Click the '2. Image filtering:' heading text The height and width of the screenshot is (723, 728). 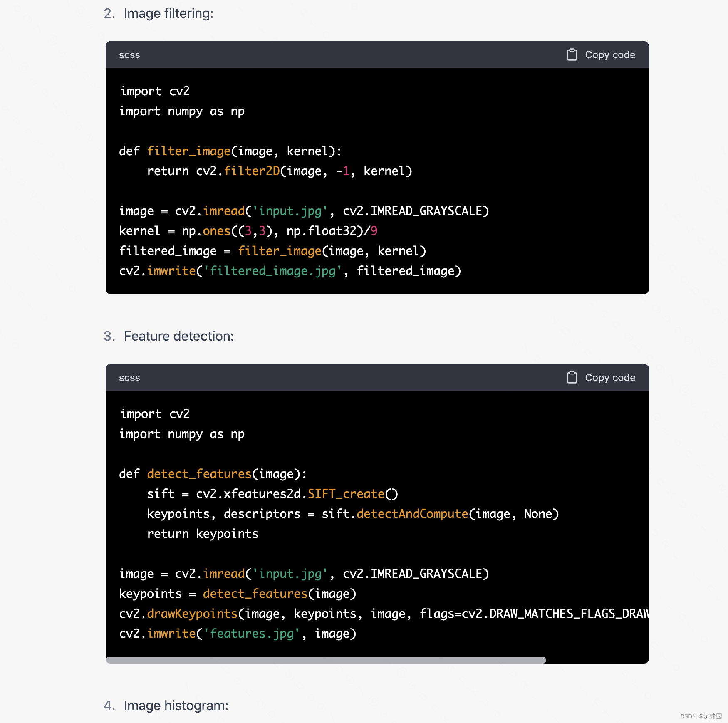click(x=158, y=13)
